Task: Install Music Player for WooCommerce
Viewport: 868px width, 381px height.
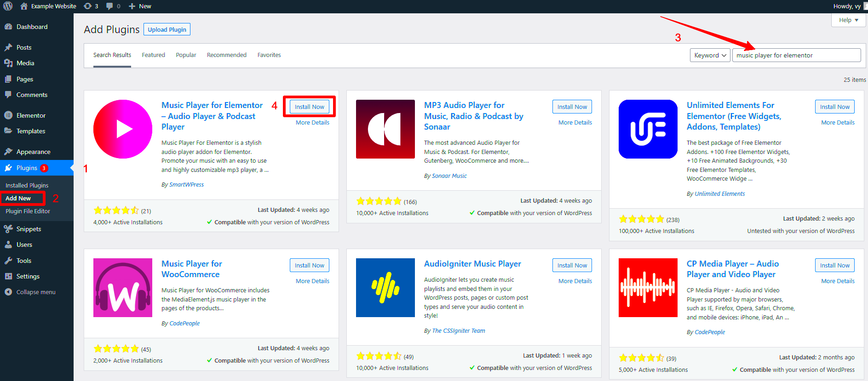Action: coord(310,265)
